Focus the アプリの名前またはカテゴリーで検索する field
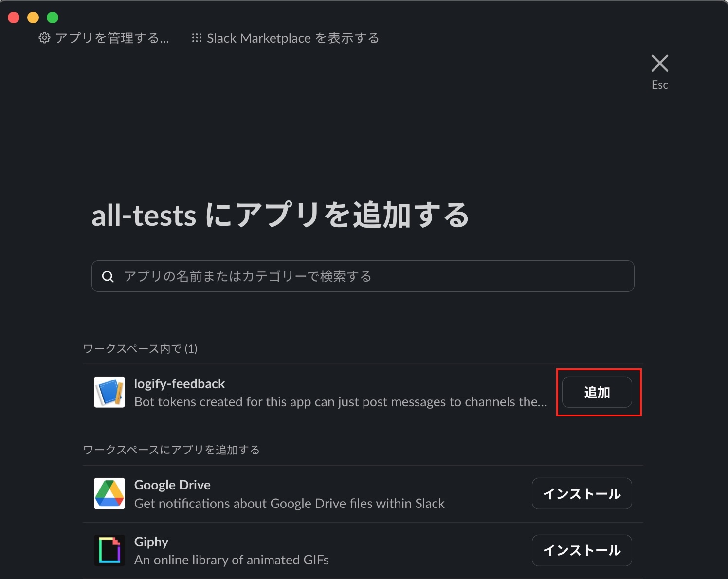 coord(363,276)
